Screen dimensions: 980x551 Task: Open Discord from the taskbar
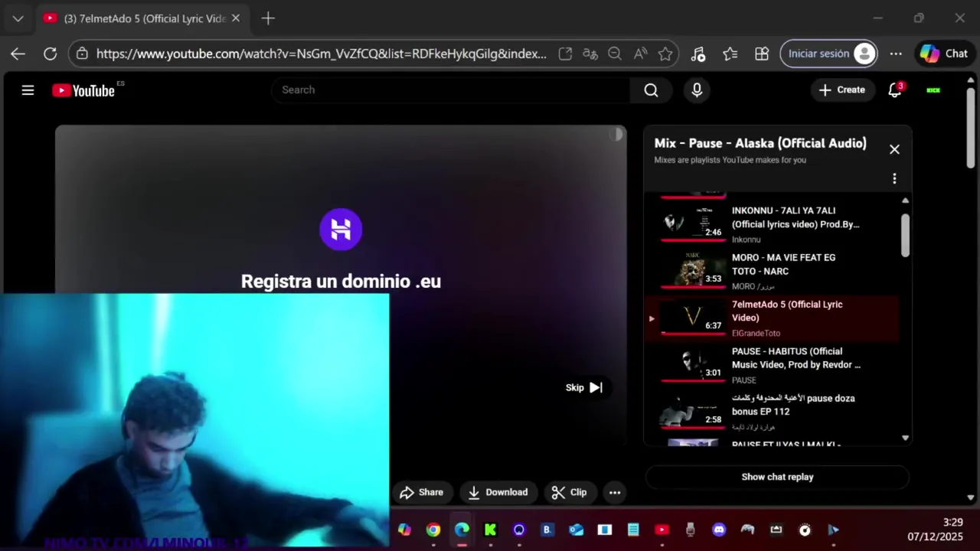point(719,530)
